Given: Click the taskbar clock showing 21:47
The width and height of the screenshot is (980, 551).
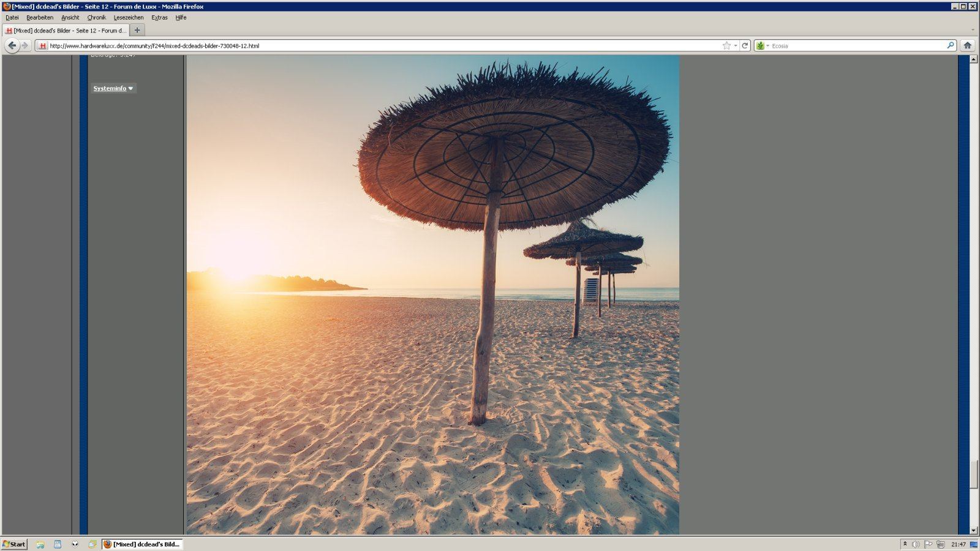Looking at the screenshot, I should (x=959, y=544).
